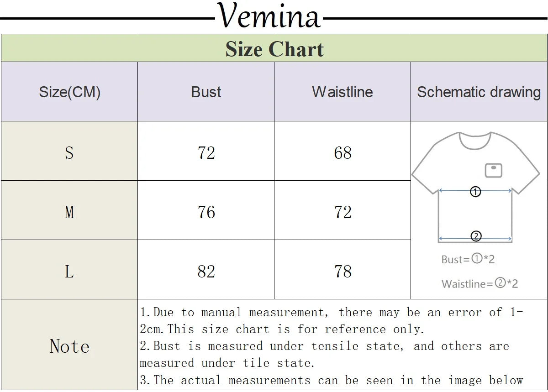Select the Schematic drawing header cell
This screenshot has height=392, width=548.
click(479, 92)
